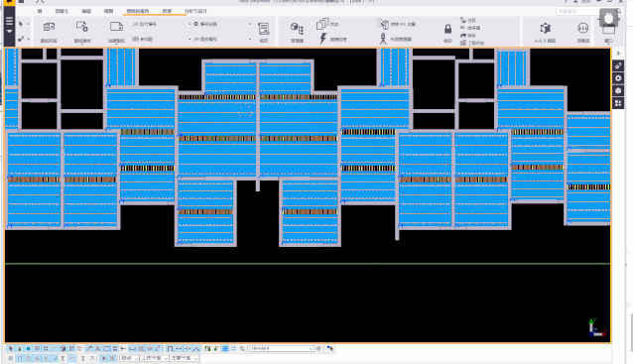Open 阶段 phase manager
Screen dimensions: 633x364
468,36
